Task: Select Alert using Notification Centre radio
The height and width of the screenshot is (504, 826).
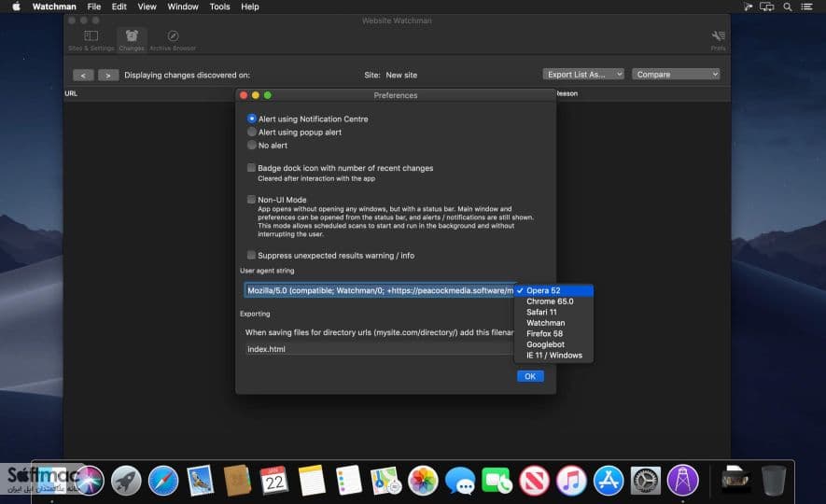Action: click(252, 119)
